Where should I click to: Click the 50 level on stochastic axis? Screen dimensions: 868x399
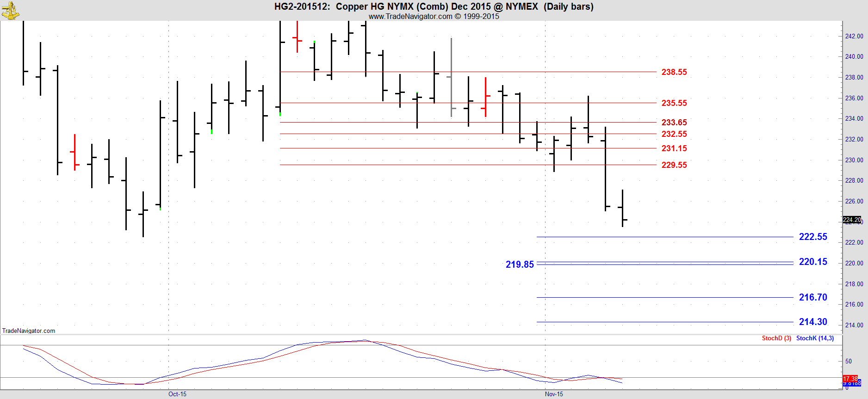point(848,361)
